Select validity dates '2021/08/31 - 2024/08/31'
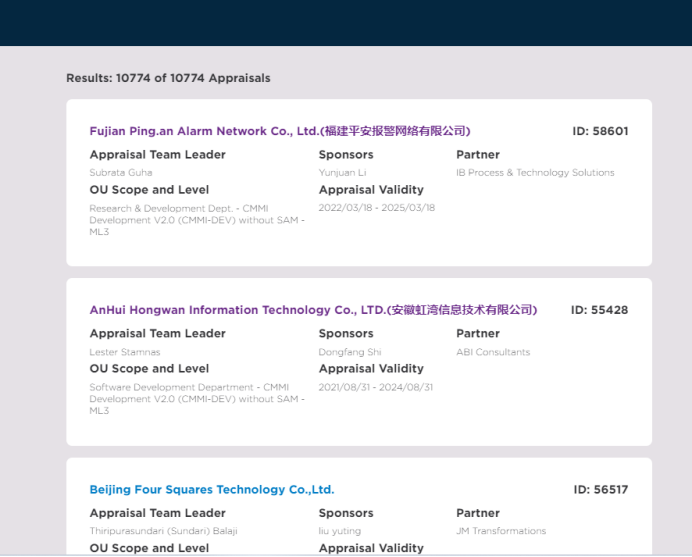692x557 pixels. point(376,387)
